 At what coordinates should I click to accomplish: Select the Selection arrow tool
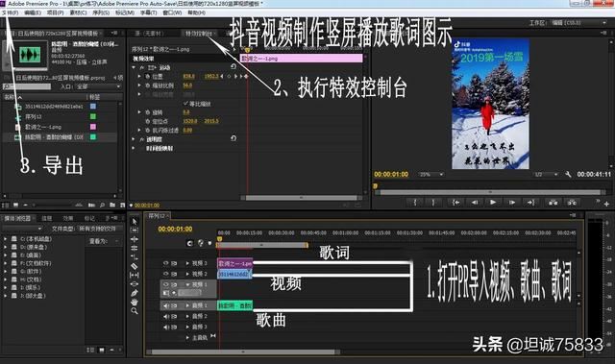point(135,222)
